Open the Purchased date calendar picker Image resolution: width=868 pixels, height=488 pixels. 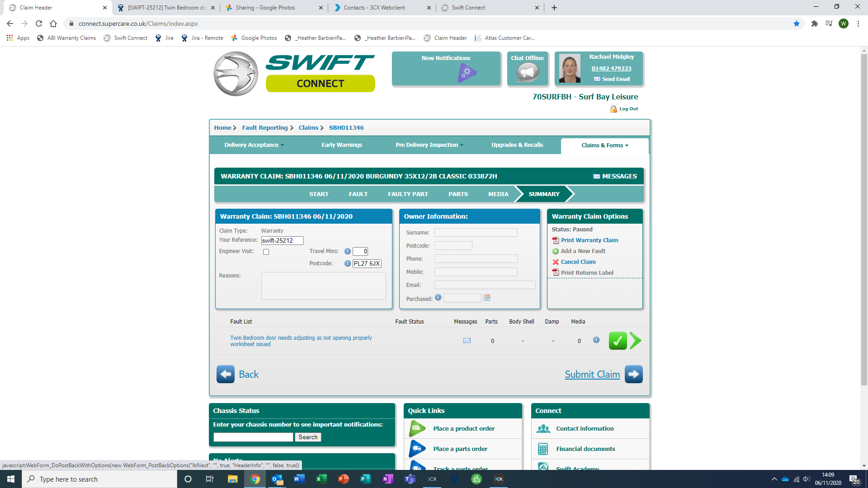(x=487, y=298)
